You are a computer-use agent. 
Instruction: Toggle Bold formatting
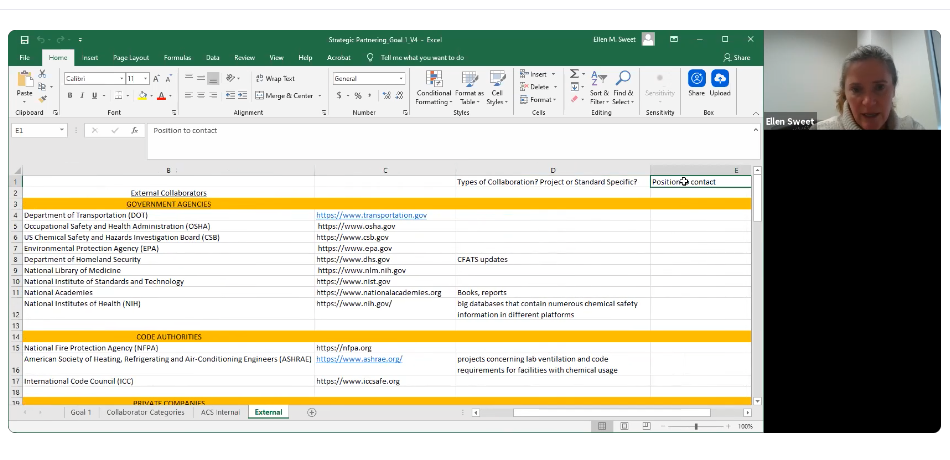(70, 96)
